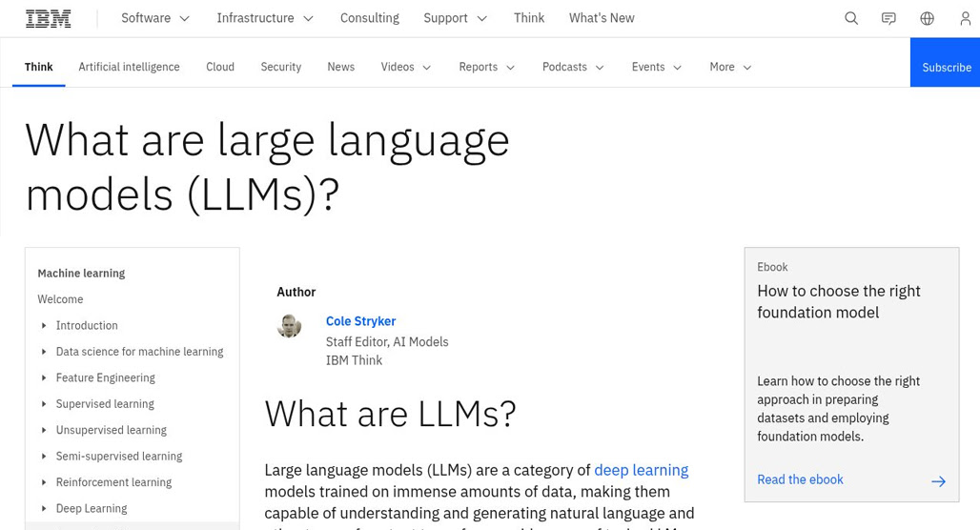Go to the News tab
The height and width of the screenshot is (530, 980).
click(340, 67)
